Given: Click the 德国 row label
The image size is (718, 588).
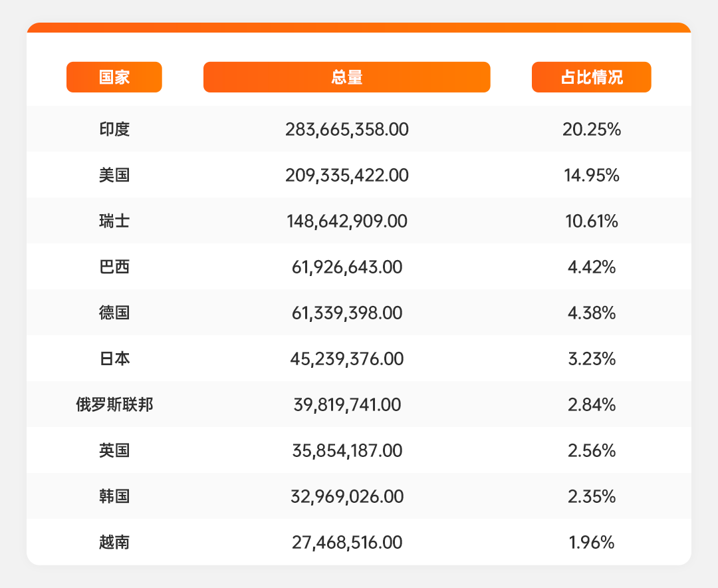Looking at the screenshot, I should [114, 313].
